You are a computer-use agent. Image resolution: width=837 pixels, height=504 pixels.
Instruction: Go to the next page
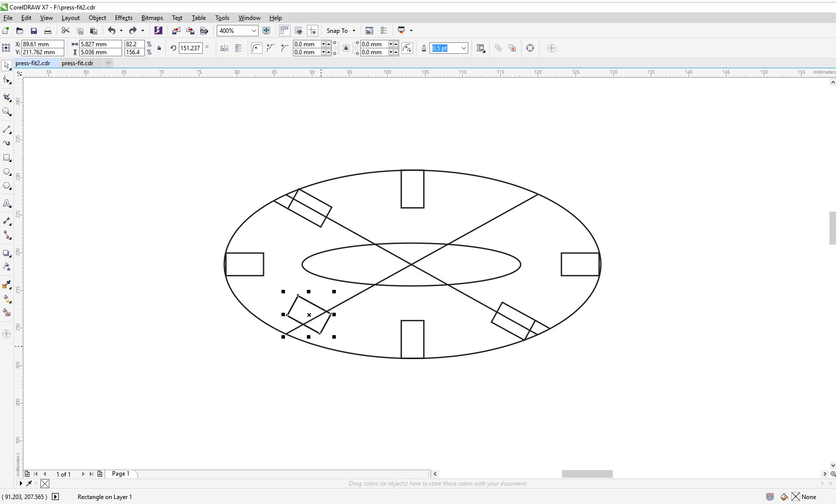click(x=83, y=474)
